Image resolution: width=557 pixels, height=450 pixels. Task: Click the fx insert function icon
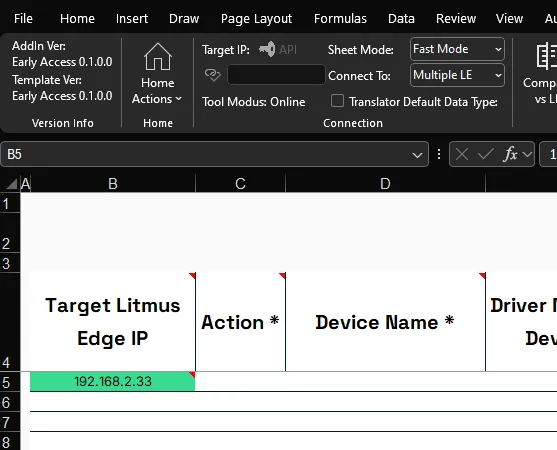tap(510, 154)
